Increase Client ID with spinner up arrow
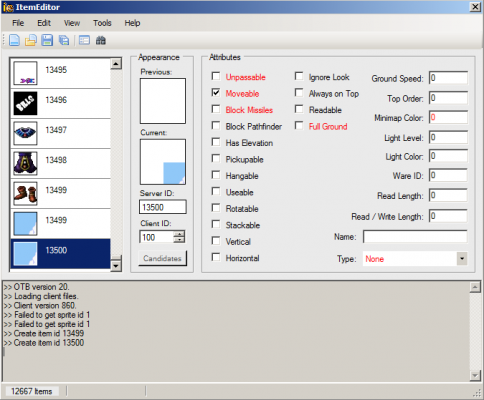Image resolution: width=484 pixels, height=400 pixels. pyautogui.click(x=179, y=234)
